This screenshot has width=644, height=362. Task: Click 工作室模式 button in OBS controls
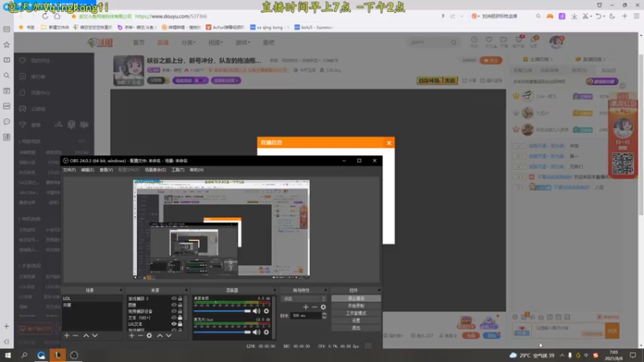[356, 313]
